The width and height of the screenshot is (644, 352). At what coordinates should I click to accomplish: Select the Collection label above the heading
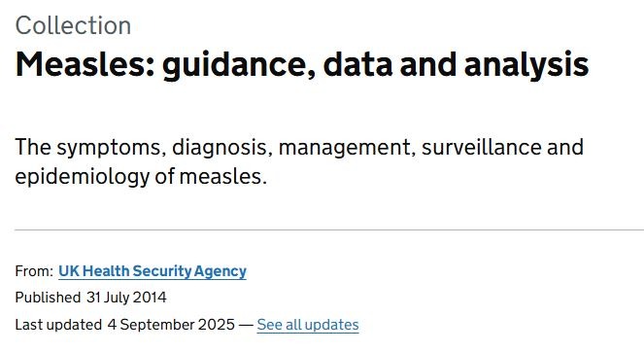coord(73,25)
